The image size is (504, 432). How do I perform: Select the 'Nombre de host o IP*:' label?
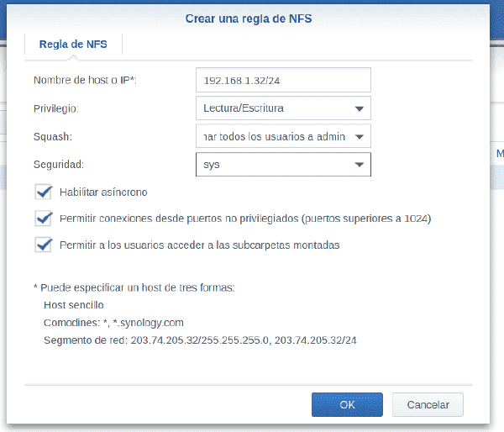(85, 80)
